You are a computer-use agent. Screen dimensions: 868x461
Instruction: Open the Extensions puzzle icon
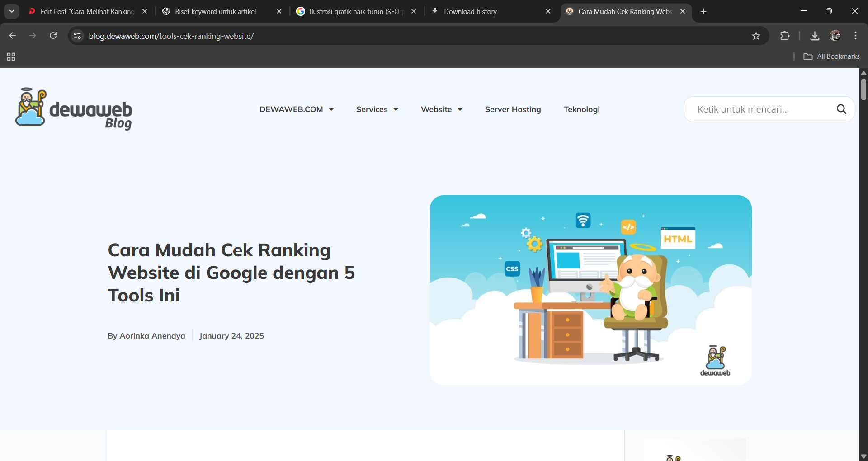[785, 36]
